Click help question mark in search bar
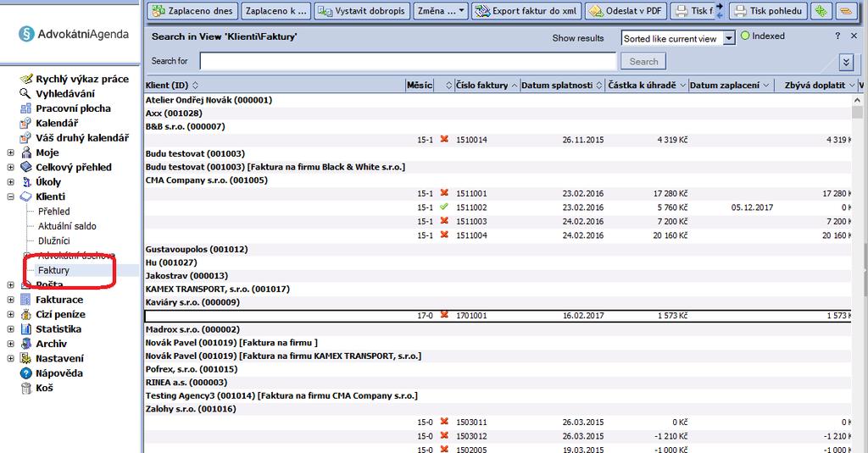Screen dimensions: 868x453 (837, 36)
